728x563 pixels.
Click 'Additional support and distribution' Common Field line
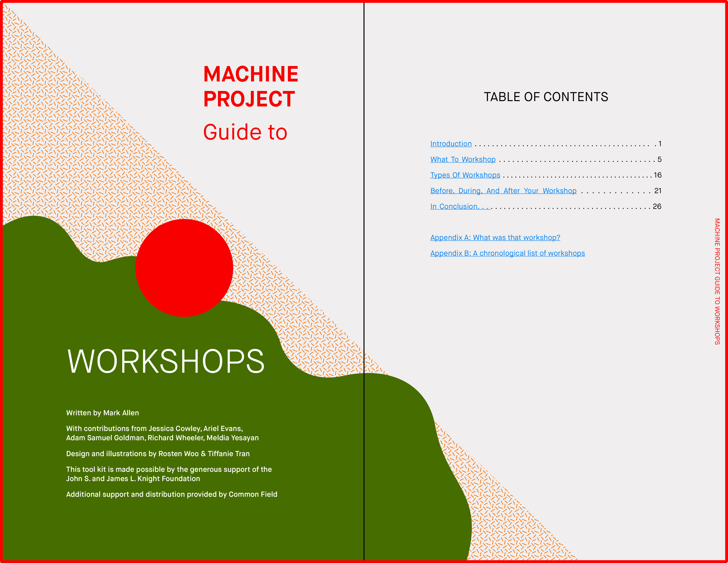(172, 494)
